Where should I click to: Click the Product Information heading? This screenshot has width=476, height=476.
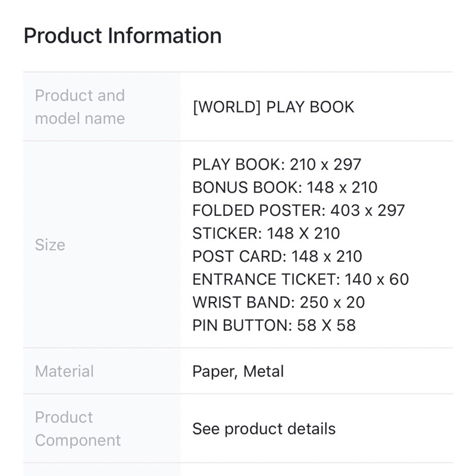coord(123,36)
